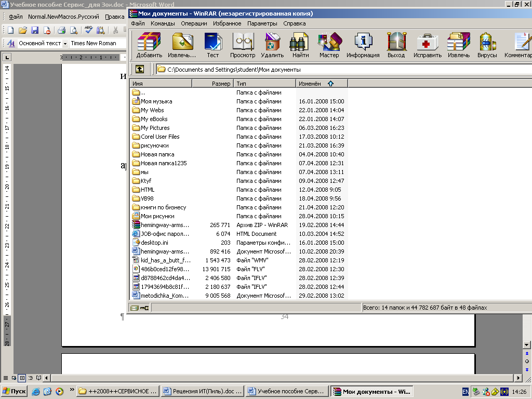Click the Select Browse Object circle in Word
This screenshot has width=532, height=399.
click(527, 362)
